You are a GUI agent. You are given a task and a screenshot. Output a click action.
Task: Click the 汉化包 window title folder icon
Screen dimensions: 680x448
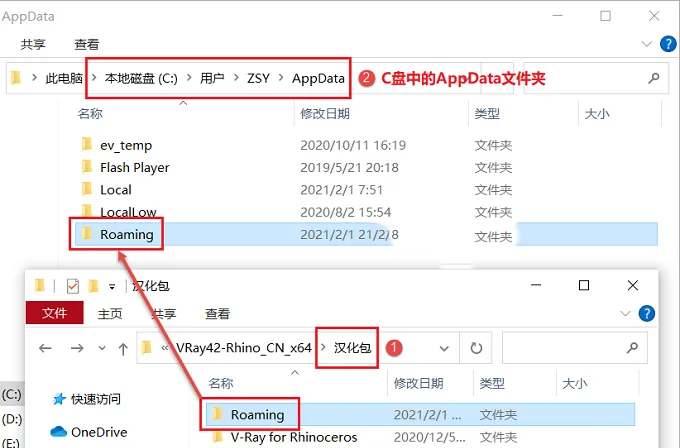[40, 285]
